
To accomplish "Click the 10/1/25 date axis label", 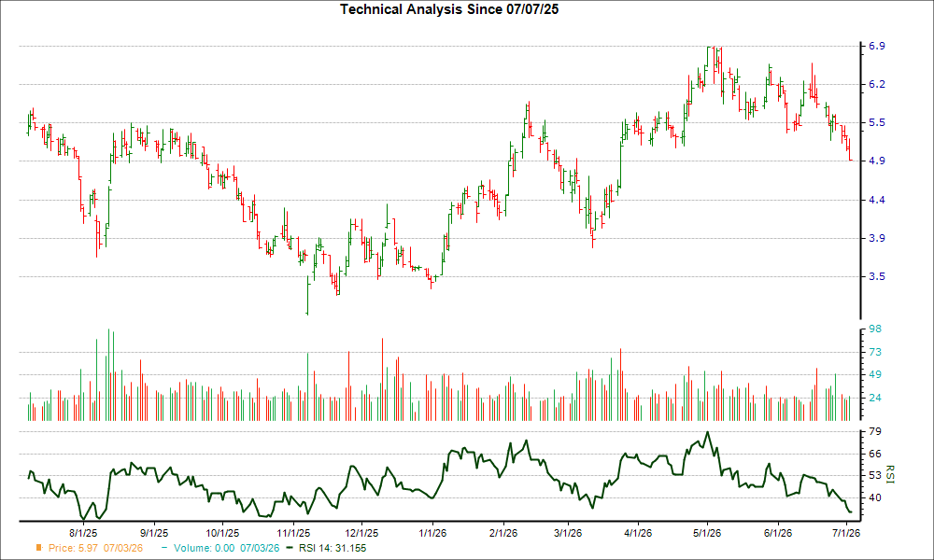I will [x=222, y=533].
